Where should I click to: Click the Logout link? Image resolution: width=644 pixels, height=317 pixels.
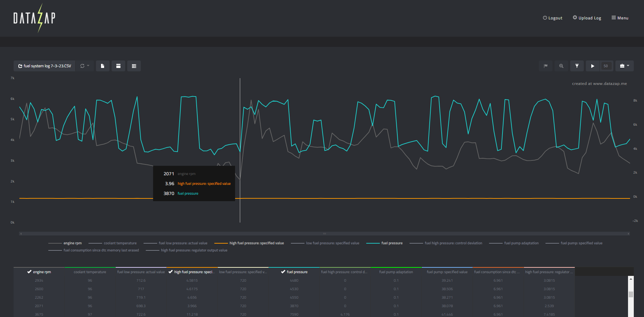click(x=552, y=18)
